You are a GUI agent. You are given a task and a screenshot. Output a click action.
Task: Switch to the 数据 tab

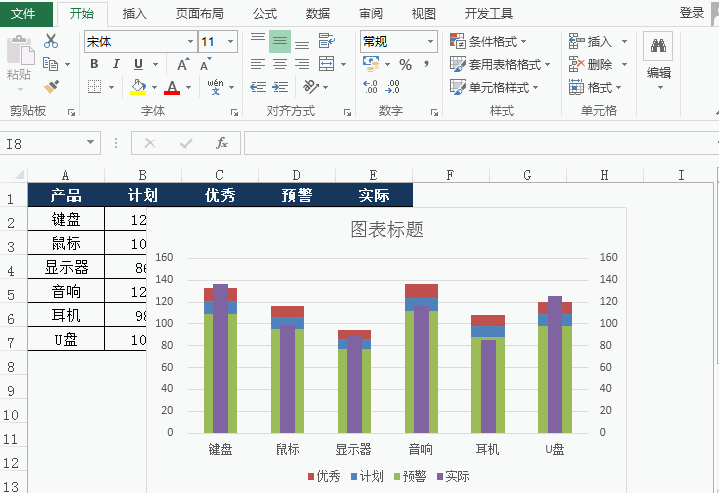click(x=318, y=14)
